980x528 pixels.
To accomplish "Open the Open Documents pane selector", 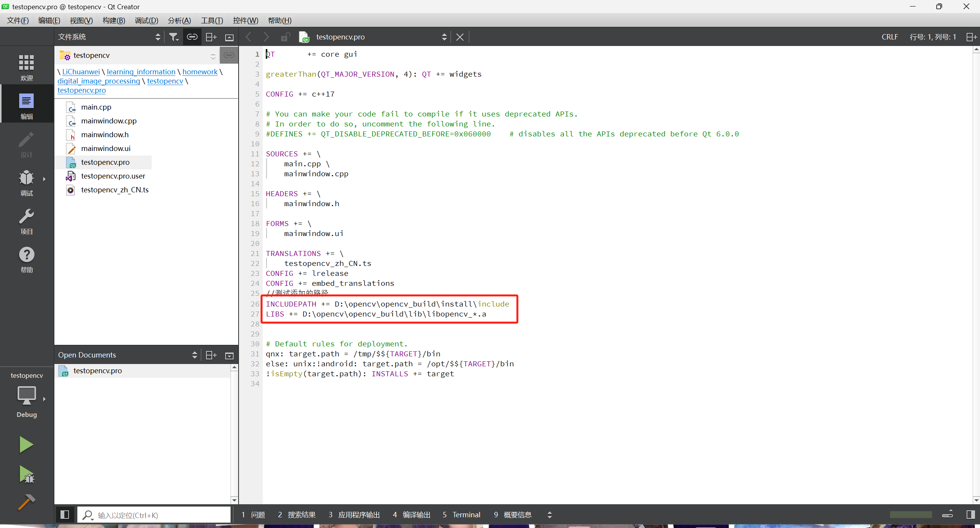I will 195,355.
